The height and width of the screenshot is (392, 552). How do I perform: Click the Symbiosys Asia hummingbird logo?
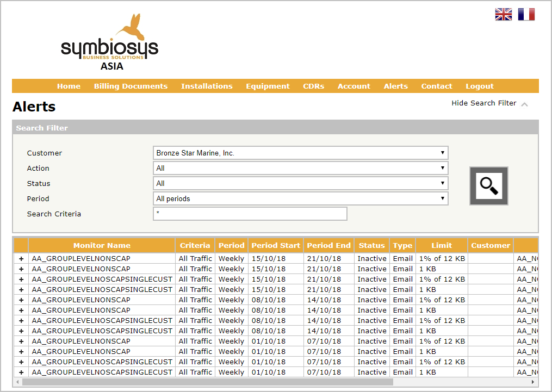tap(109, 42)
